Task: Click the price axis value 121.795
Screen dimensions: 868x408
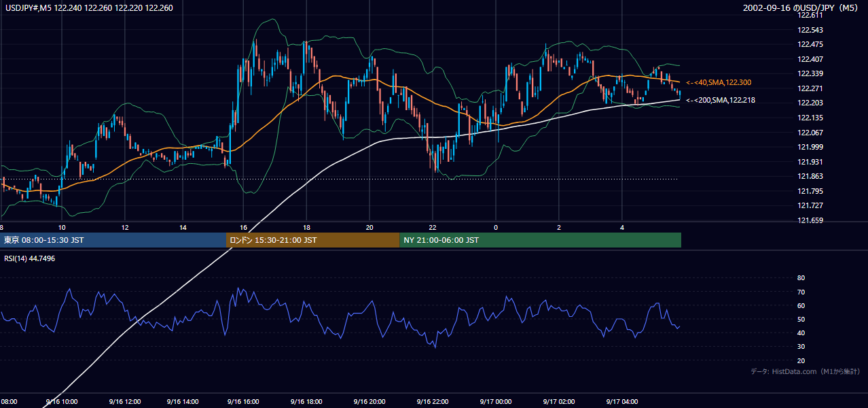Action: (810, 191)
